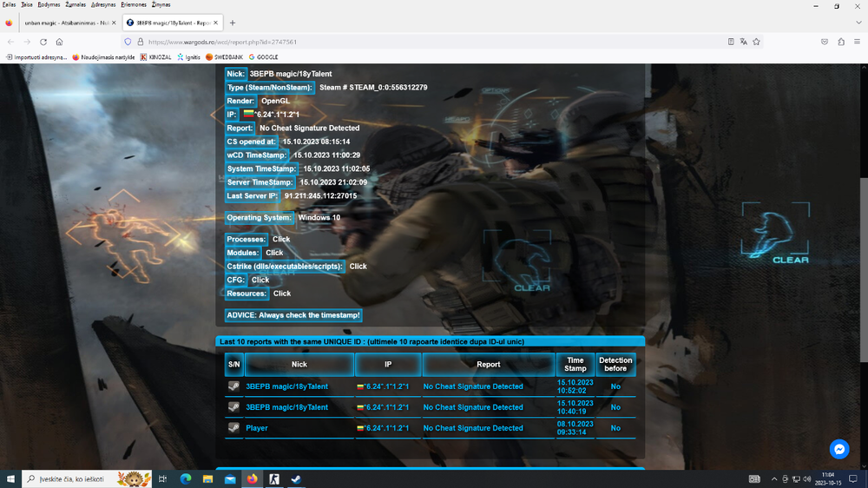Click the Firefox taskbar icon

click(252, 479)
